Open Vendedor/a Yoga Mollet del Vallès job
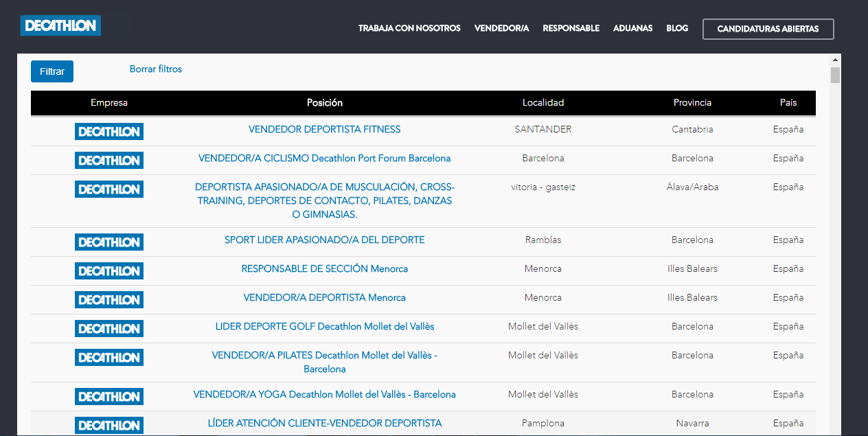 (325, 395)
